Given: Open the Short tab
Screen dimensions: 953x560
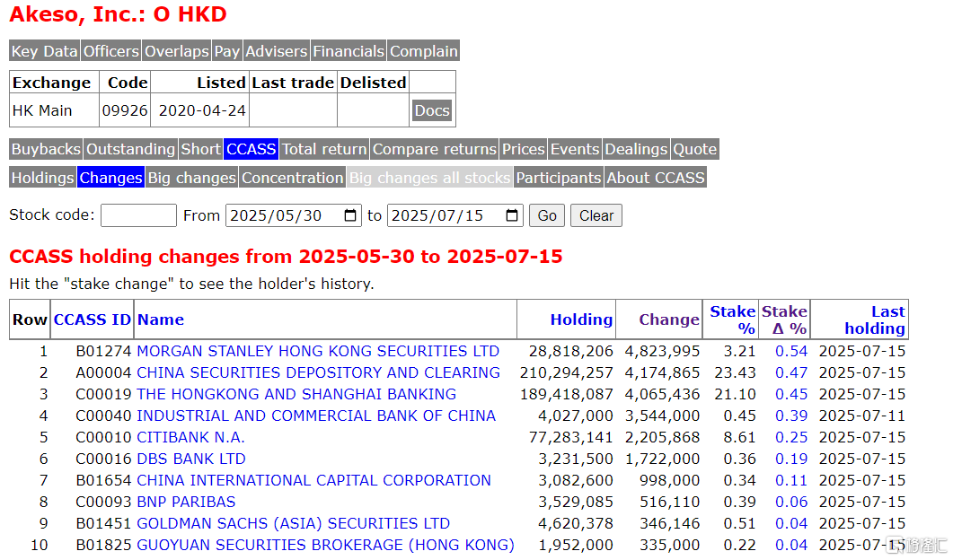Looking at the screenshot, I should pyautogui.click(x=200, y=149).
